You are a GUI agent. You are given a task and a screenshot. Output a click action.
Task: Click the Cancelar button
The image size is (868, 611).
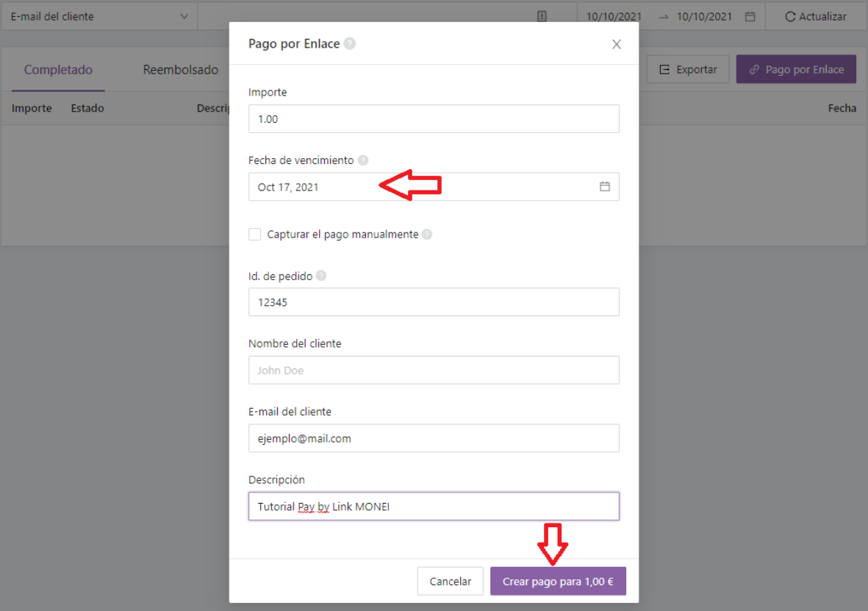pyautogui.click(x=450, y=581)
